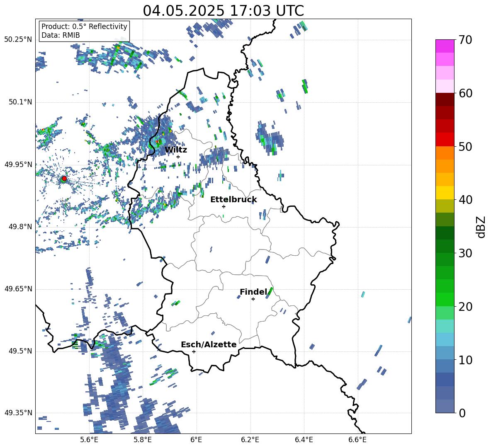Click the 5.8°E longitude label
491x448 pixels.
coord(143,440)
